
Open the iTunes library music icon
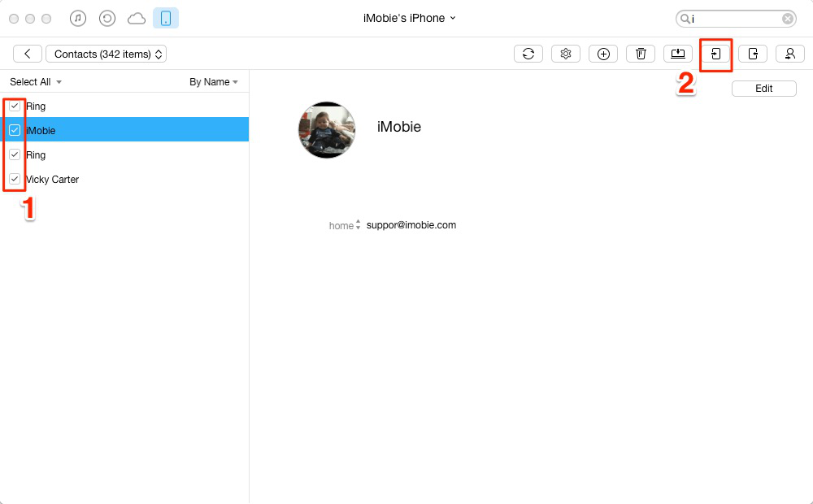point(78,19)
